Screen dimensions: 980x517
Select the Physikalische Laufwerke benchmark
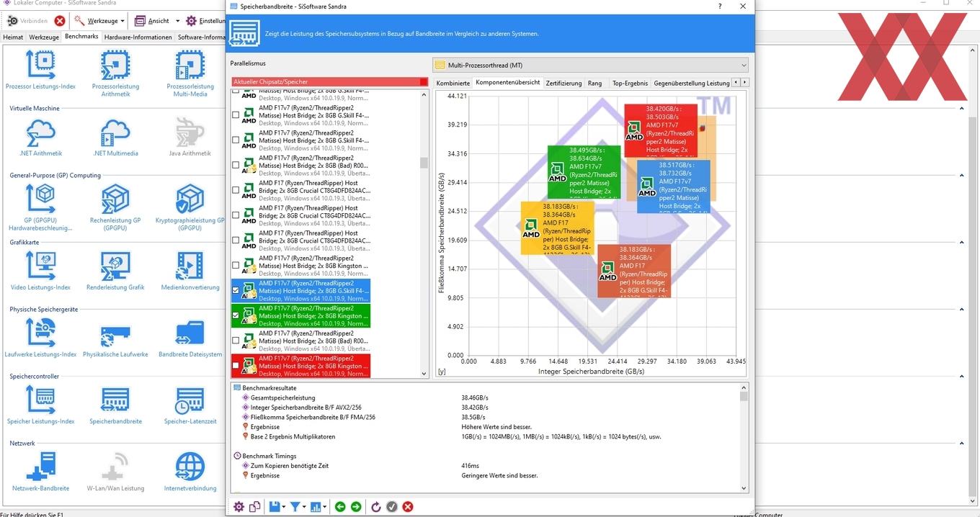coord(115,338)
